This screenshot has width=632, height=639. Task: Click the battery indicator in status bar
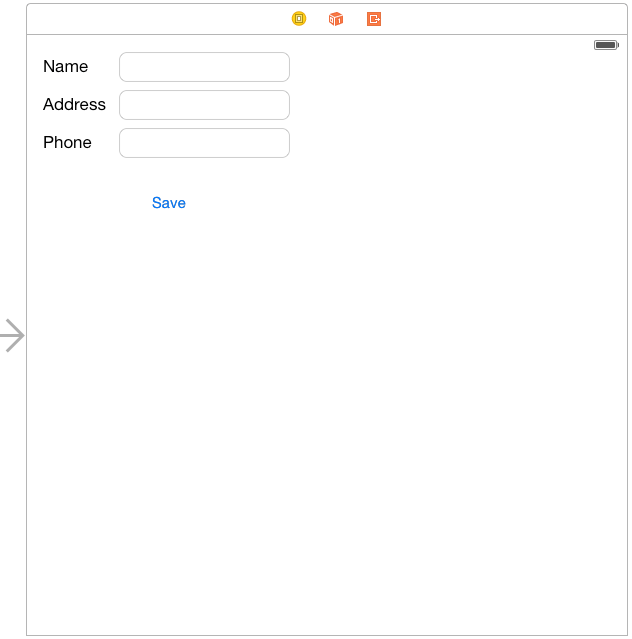click(606, 45)
